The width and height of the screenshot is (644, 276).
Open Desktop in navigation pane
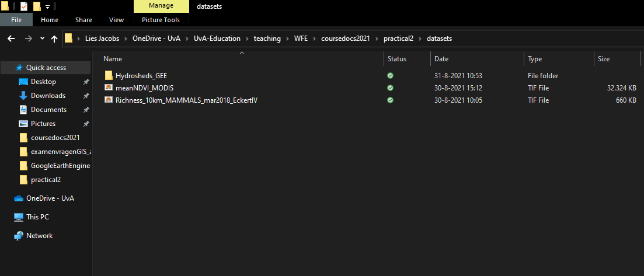point(43,82)
